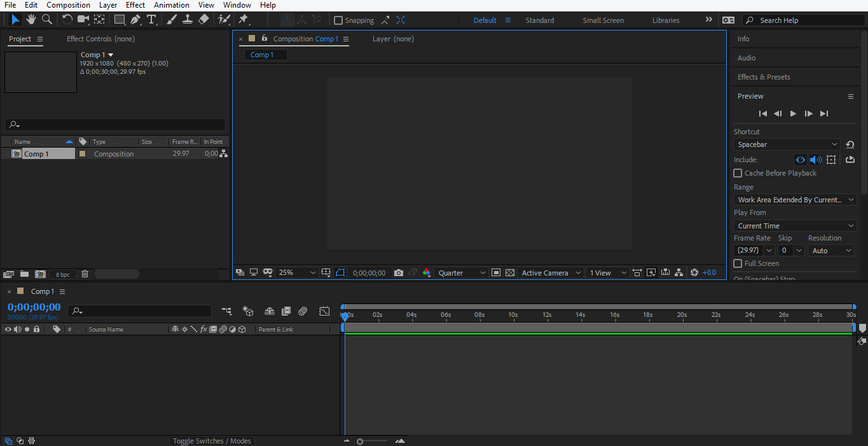Select the Rectangle shape tool
The width and height of the screenshot is (868, 446).
coord(120,20)
